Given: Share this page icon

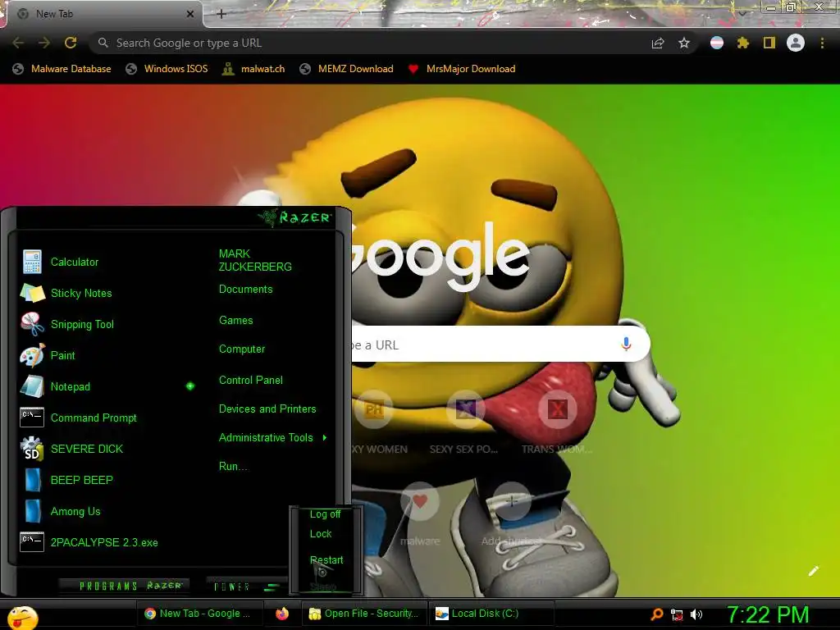Looking at the screenshot, I should point(658,43).
